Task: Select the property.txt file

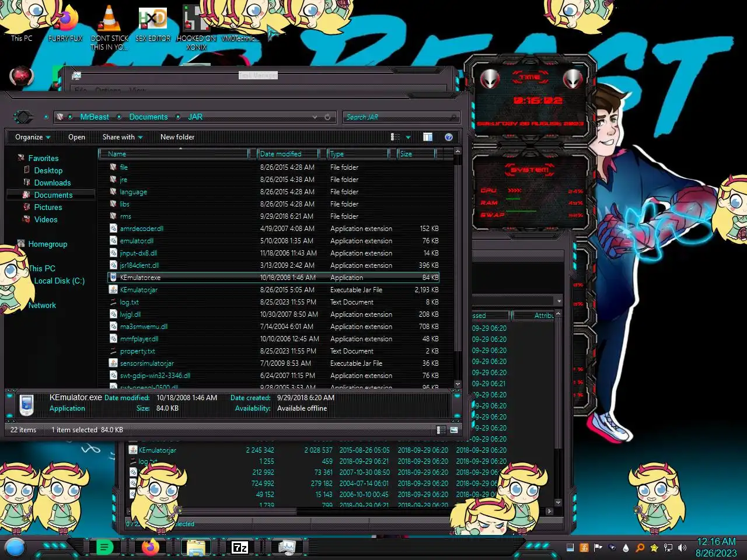Action: [x=274, y=351]
